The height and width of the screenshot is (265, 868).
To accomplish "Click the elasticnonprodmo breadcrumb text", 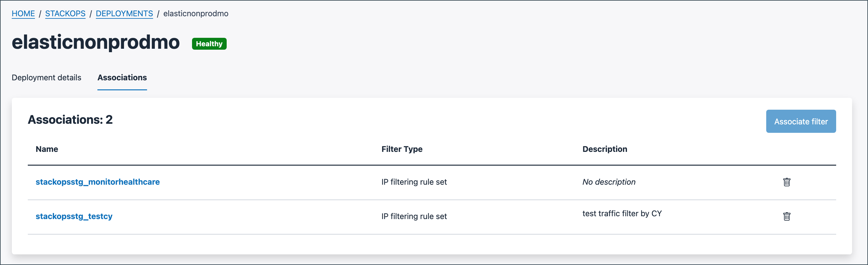I will point(195,13).
